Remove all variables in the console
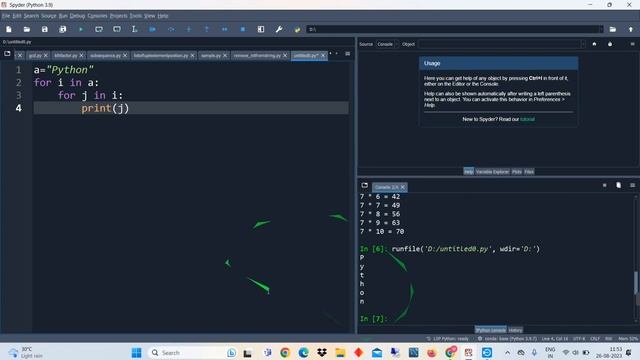 tap(618, 185)
